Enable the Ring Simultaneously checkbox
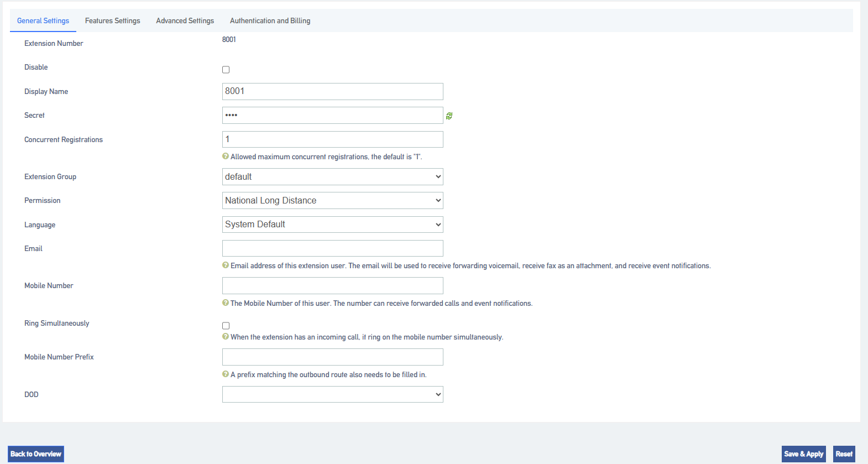This screenshot has height=464, width=868. [x=226, y=326]
